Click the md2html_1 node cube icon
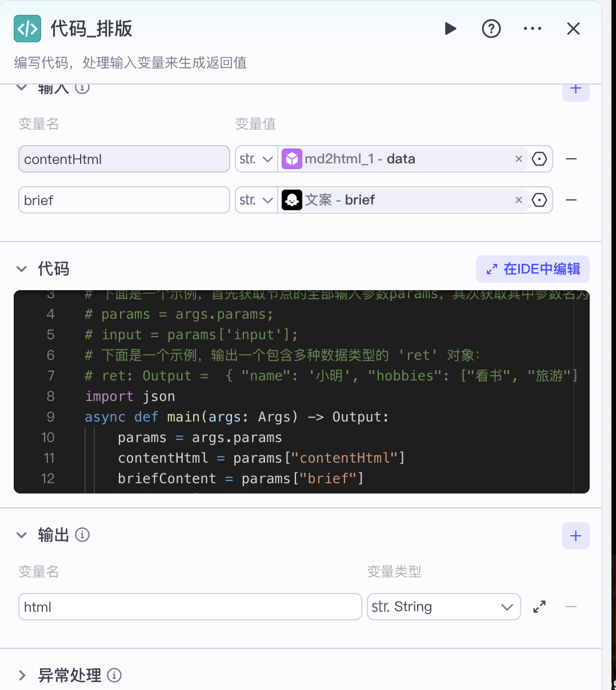Viewport: 616px width, 690px height. coord(292,159)
